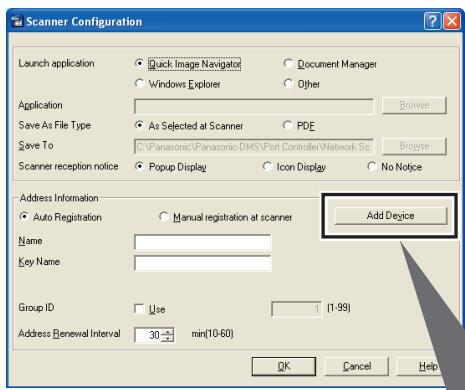Decrease the Address Renewal Interval with down arrow

(x=167, y=338)
